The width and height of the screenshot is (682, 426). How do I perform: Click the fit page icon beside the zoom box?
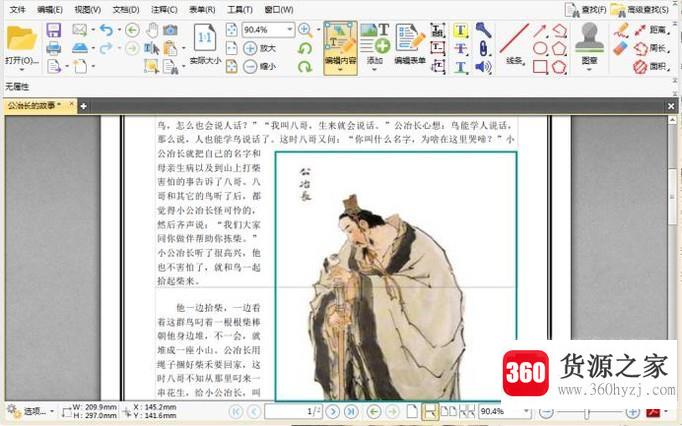point(232,30)
